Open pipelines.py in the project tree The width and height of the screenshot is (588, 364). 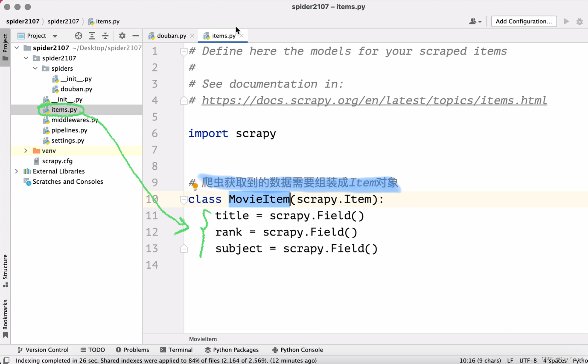pos(69,130)
